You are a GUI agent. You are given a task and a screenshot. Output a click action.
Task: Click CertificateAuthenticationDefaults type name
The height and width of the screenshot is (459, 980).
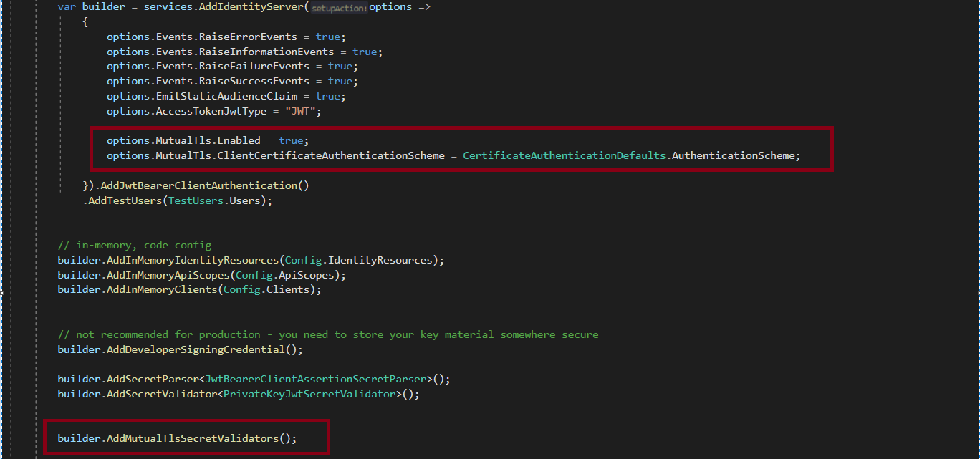[x=565, y=155]
